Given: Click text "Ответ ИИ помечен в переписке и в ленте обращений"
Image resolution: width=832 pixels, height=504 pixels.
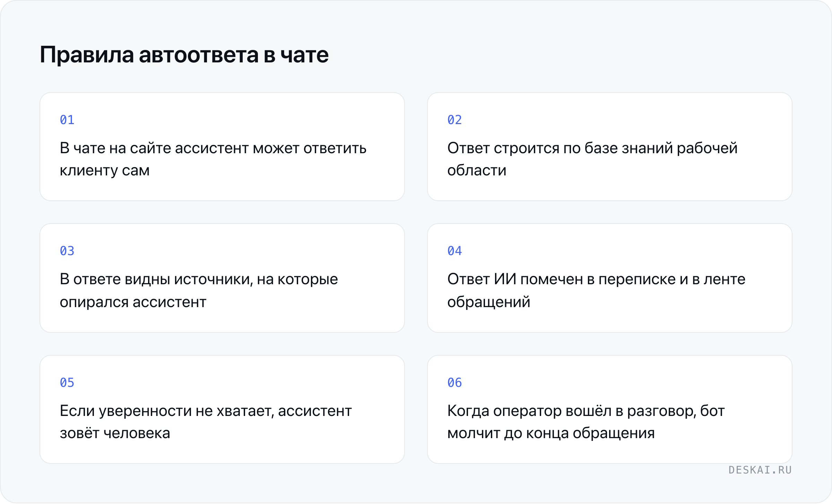Looking at the screenshot, I should (x=596, y=290).
